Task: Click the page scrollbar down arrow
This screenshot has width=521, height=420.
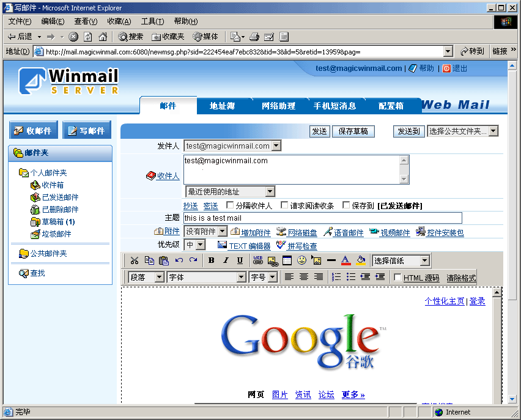Action: (x=512, y=399)
